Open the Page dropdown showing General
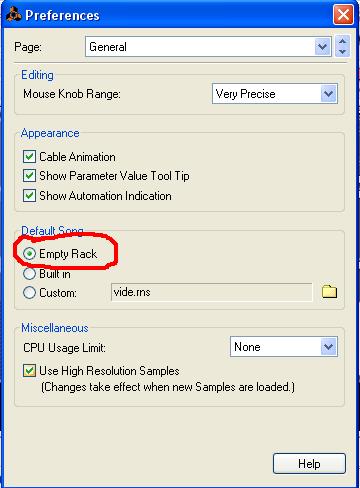The image size is (360, 488). click(x=208, y=47)
